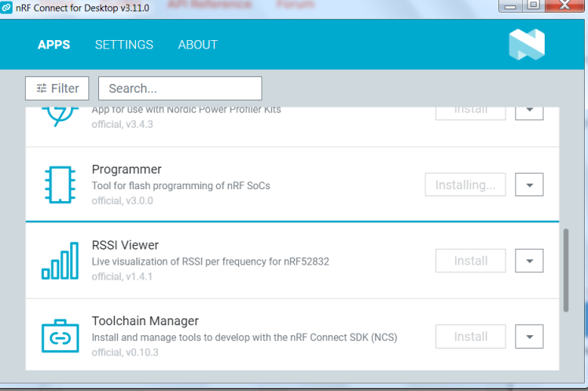Click the nRF Connect title bar icon
Image resolution: width=588 pixels, height=391 pixels.
[9, 6]
